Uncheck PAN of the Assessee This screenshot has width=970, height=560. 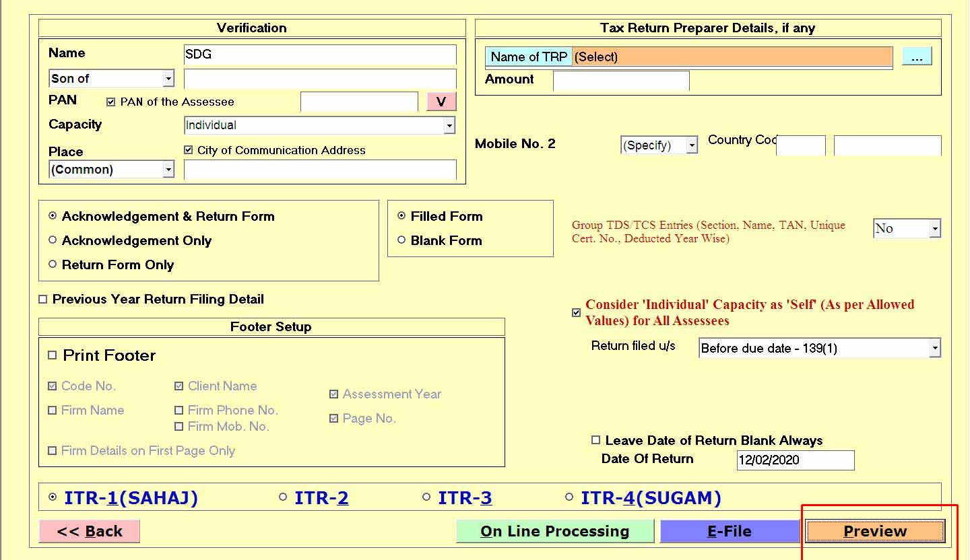[111, 102]
